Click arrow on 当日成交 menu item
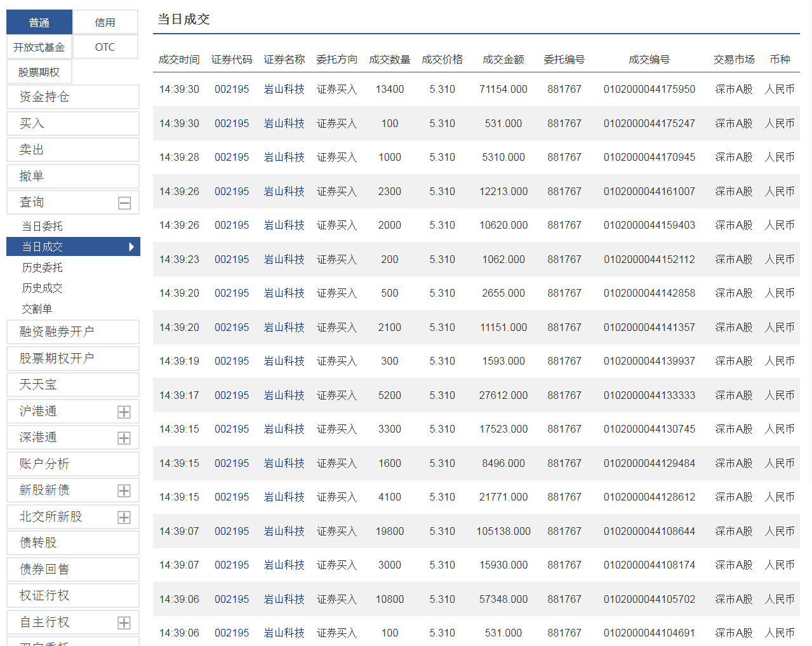Screen dimensions: 812x646 [x=131, y=246]
